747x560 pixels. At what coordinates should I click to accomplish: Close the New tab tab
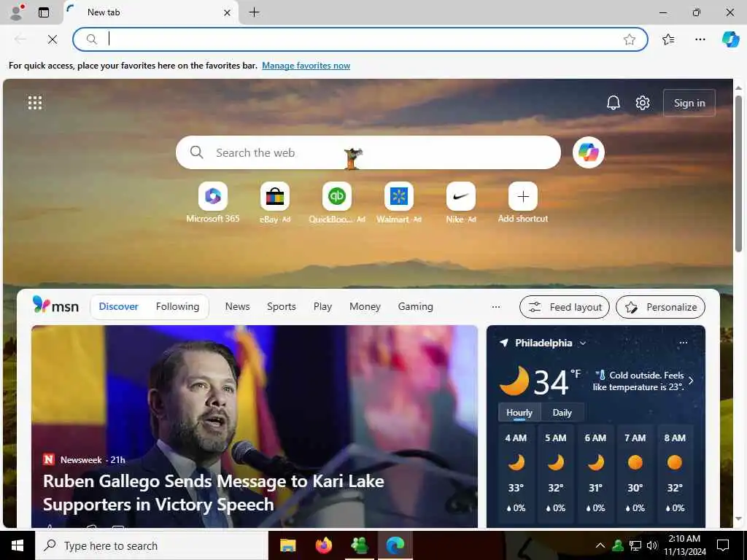[228, 12]
